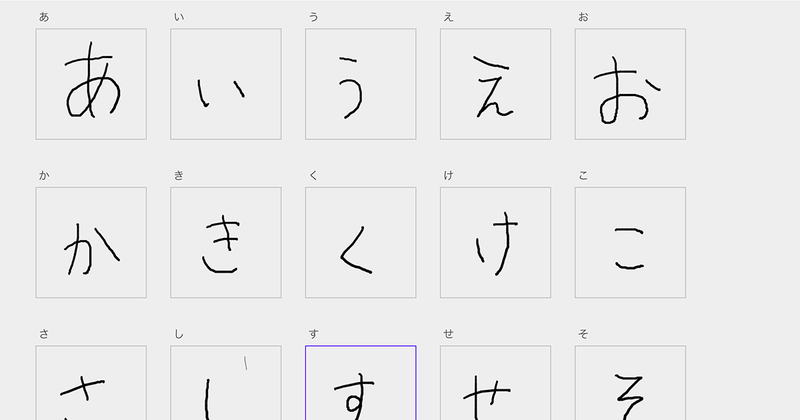Click the そ handwriting canvas
The image size is (800, 420).
pos(630,385)
